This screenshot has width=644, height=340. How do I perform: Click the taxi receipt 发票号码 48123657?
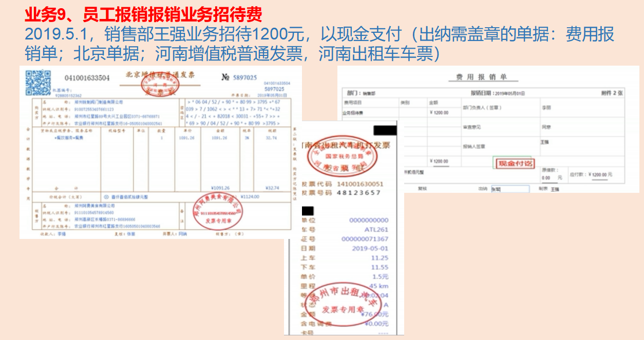point(341,193)
